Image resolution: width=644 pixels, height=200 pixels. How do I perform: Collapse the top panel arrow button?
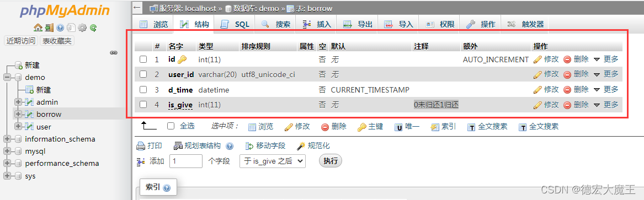tap(137, 7)
